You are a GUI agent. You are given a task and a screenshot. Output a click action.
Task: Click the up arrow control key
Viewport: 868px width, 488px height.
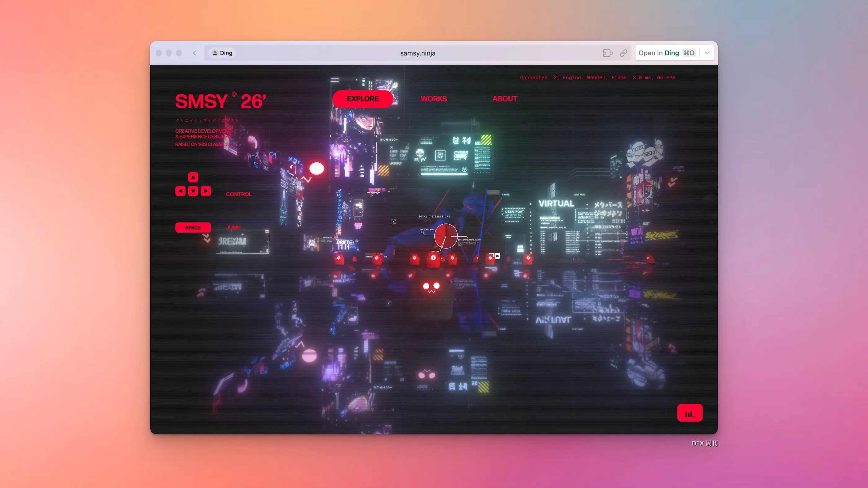click(x=193, y=177)
